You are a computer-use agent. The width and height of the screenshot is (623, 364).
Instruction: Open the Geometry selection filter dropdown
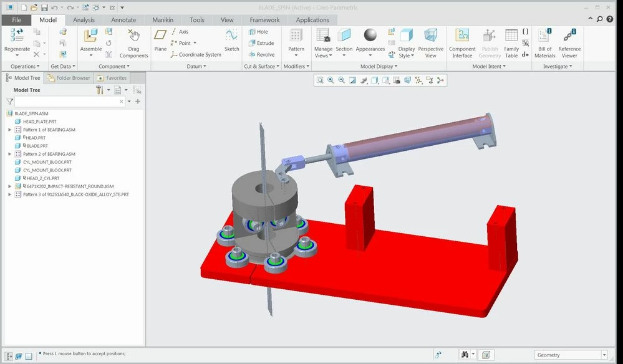click(x=604, y=355)
